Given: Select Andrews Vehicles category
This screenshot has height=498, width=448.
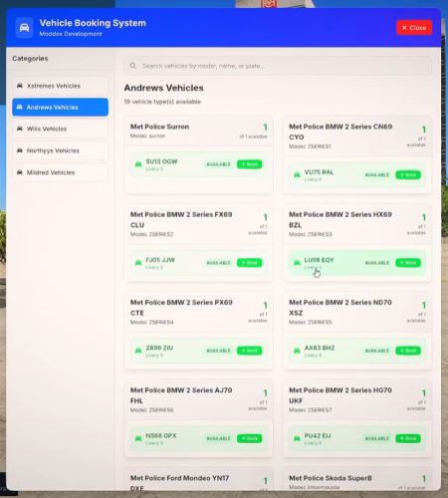Looking at the screenshot, I should pyautogui.click(x=60, y=107).
